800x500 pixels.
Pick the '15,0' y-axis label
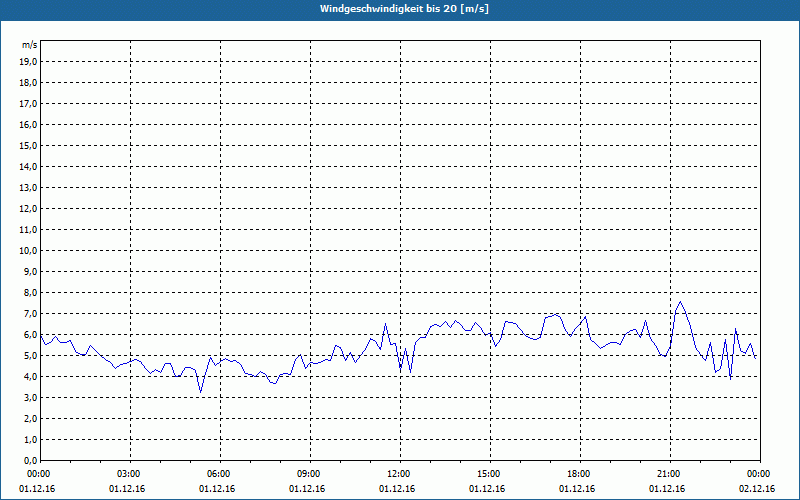29,145
